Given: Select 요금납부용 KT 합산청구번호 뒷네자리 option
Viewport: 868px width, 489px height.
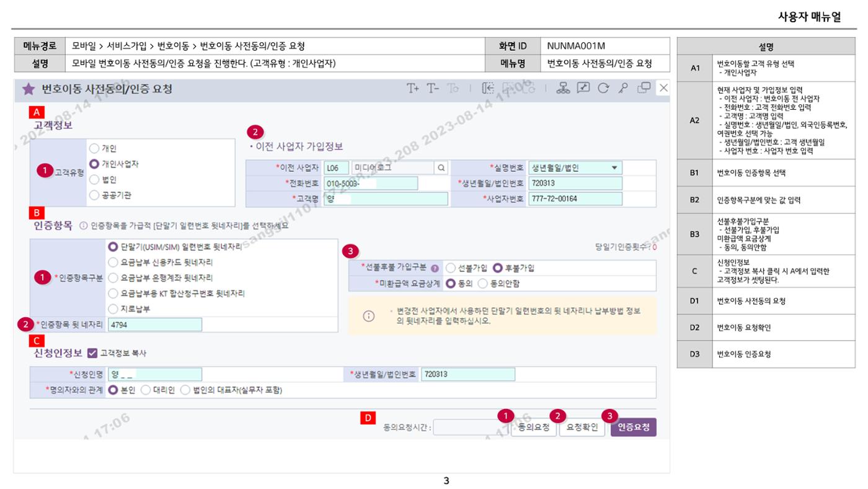Looking at the screenshot, I should point(113,293).
